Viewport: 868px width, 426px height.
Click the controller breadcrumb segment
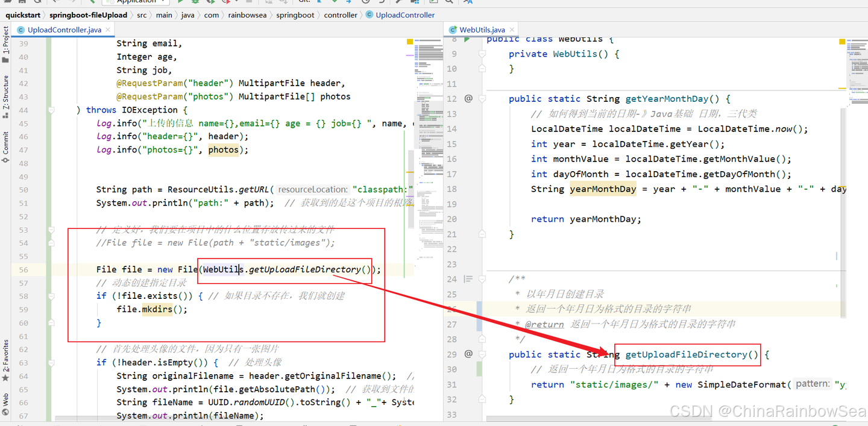341,15
